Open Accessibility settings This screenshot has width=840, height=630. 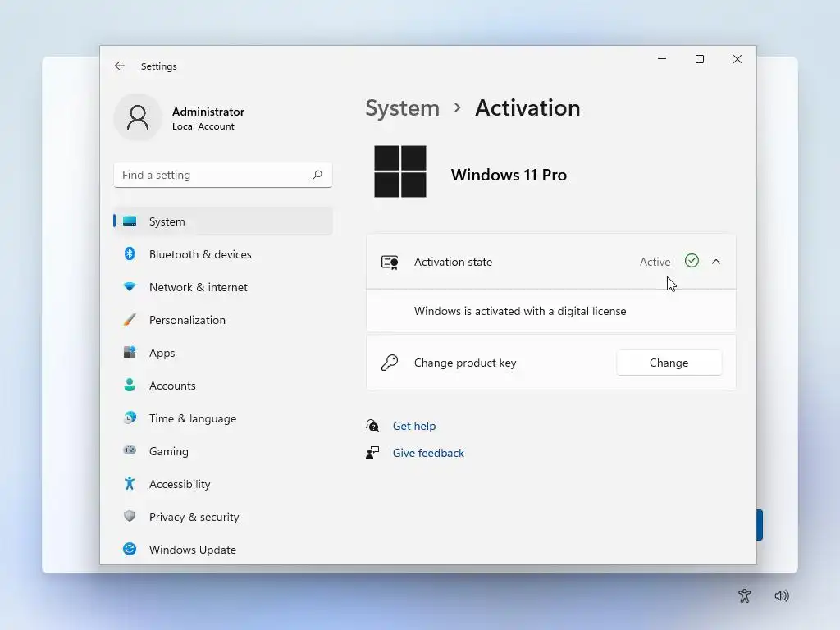pos(223,484)
